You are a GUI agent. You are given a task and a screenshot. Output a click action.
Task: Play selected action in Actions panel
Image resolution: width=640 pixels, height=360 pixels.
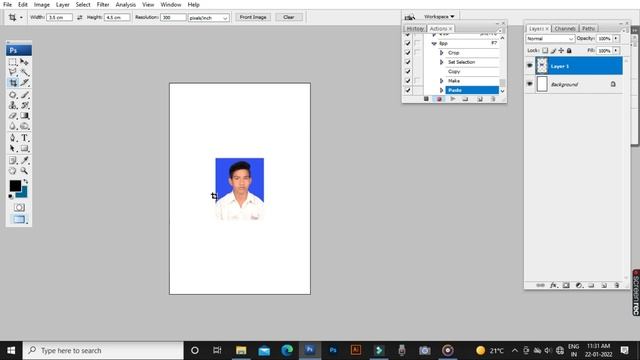point(452,99)
